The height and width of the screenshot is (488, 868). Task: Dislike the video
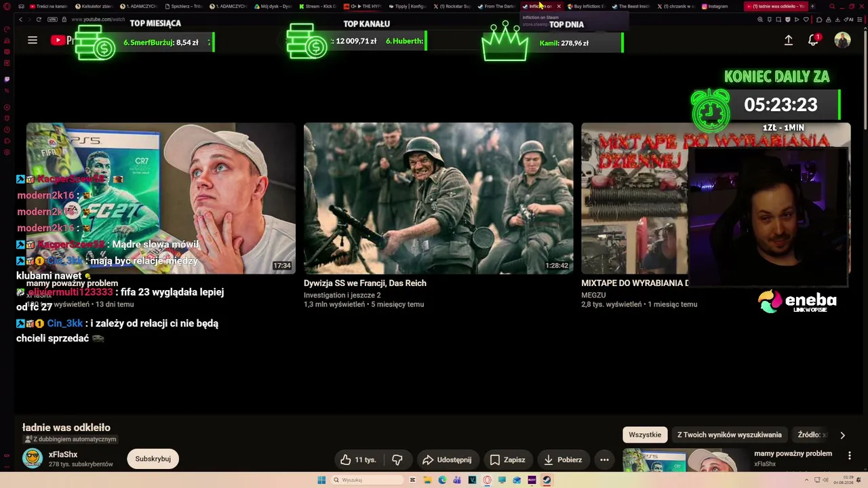(x=397, y=460)
